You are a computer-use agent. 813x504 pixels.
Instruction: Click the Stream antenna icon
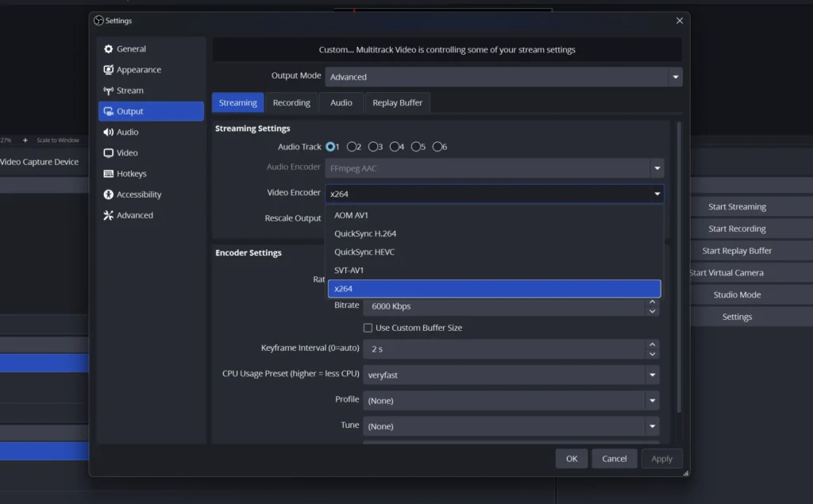108,90
